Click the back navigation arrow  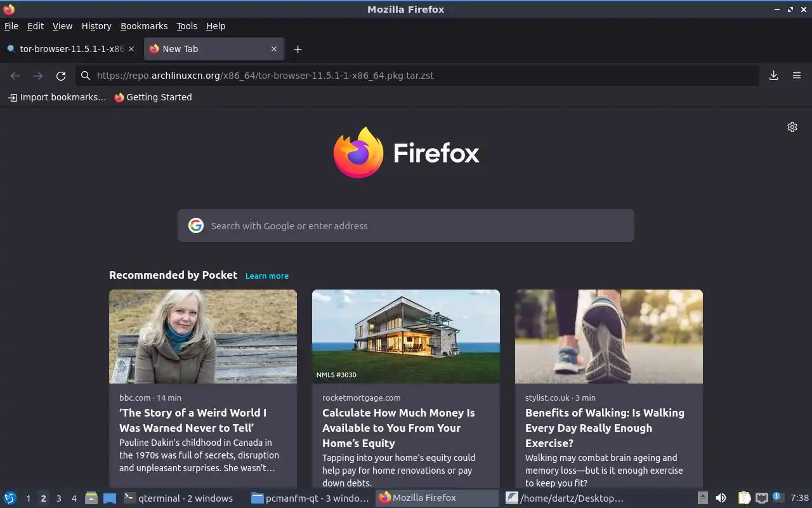(x=15, y=76)
